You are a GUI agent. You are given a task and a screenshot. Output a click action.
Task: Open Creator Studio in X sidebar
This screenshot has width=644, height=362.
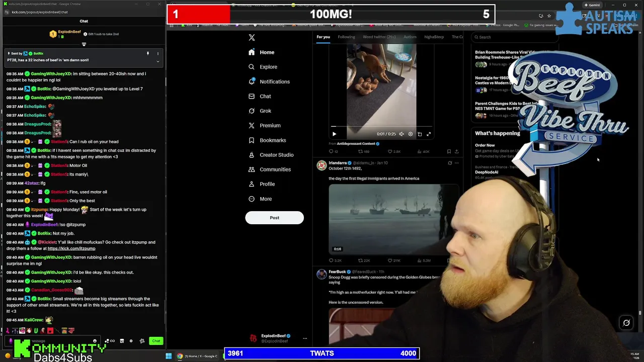point(271,155)
